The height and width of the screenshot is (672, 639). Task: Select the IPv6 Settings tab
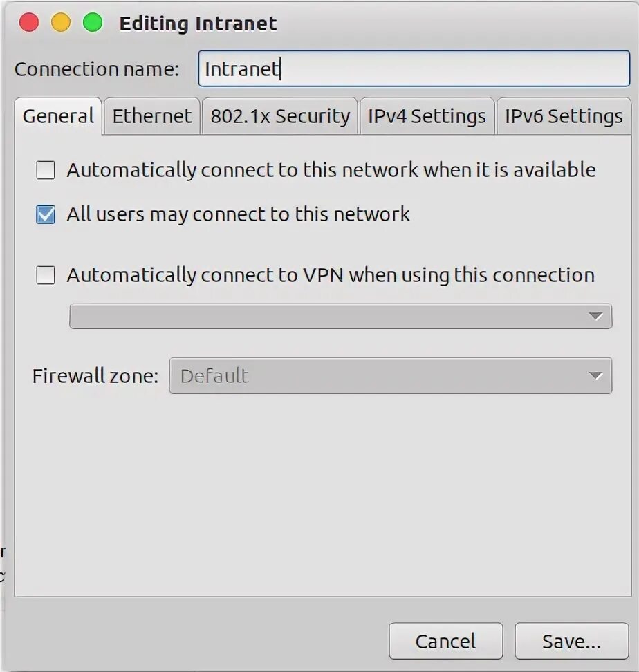click(x=564, y=116)
